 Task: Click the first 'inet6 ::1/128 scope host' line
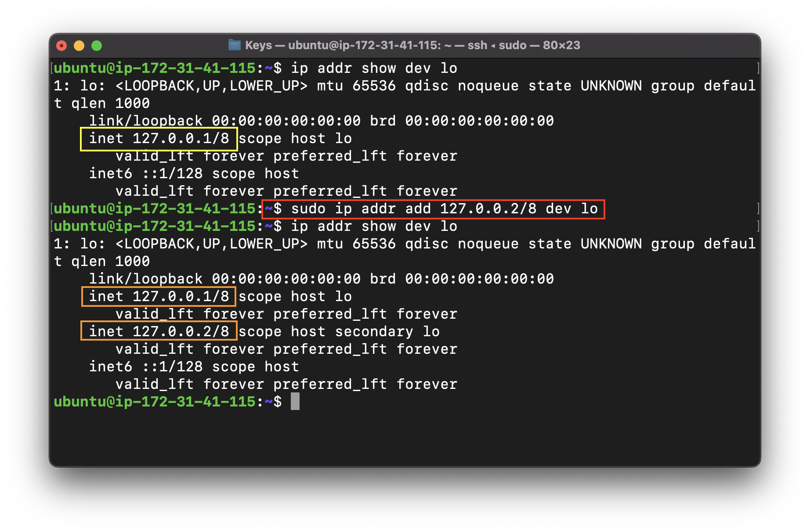click(x=194, y=174)
